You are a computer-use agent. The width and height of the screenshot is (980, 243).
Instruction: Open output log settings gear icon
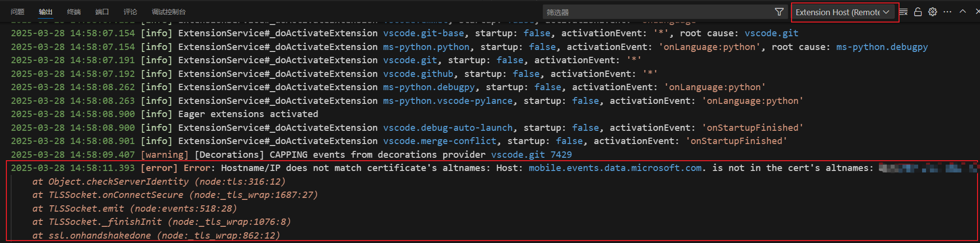[x=933, y=12]
